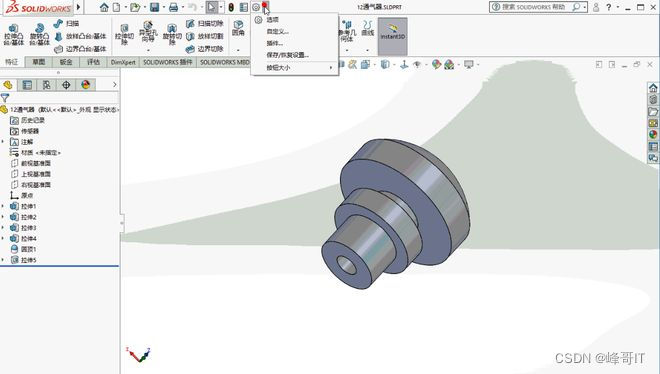Click the Apply Scene icon in view toolbar
660x374 pixels.
[x=449, y=64]
